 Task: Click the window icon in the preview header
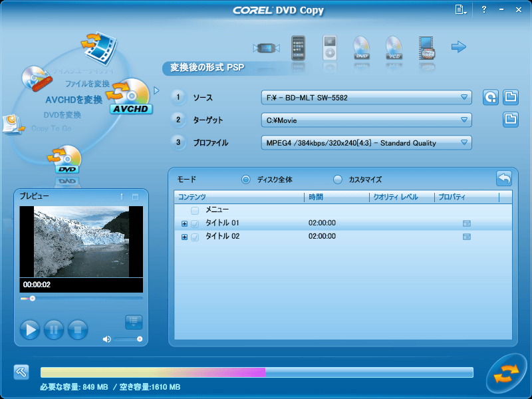pyautogui.click(x=135, y=197)
